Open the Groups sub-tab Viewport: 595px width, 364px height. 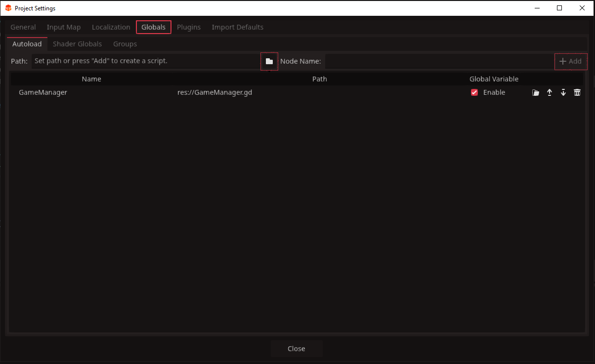coord(125,44)
